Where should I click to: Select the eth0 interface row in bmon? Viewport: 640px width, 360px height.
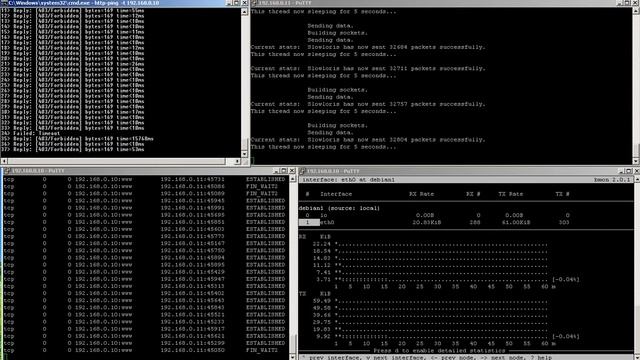[x=434, y=222]
